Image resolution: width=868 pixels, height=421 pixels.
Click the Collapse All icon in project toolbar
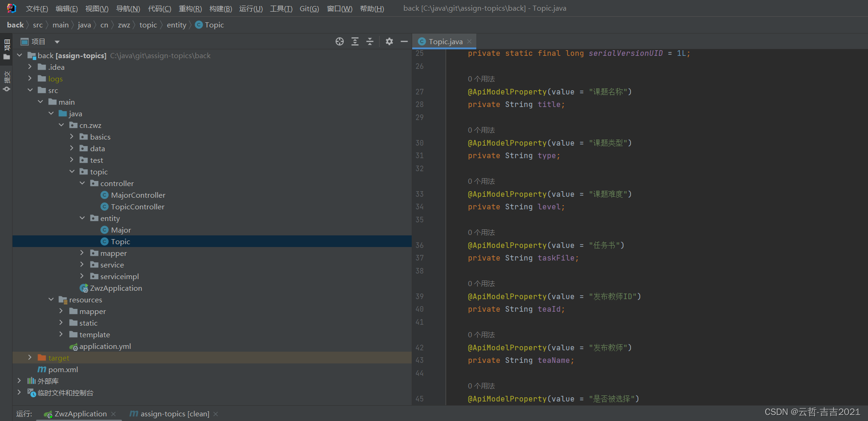pyautogui.click(x=370, y=41)
